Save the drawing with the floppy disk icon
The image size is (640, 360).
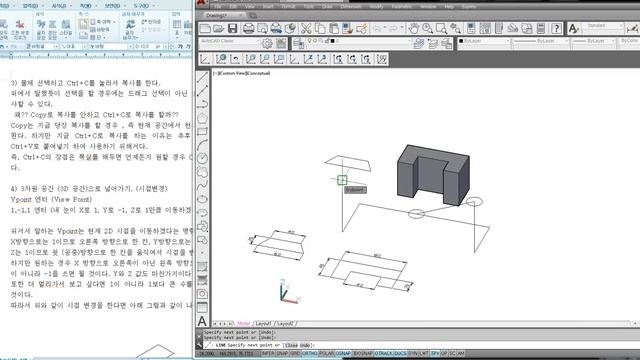coord(233,29)
